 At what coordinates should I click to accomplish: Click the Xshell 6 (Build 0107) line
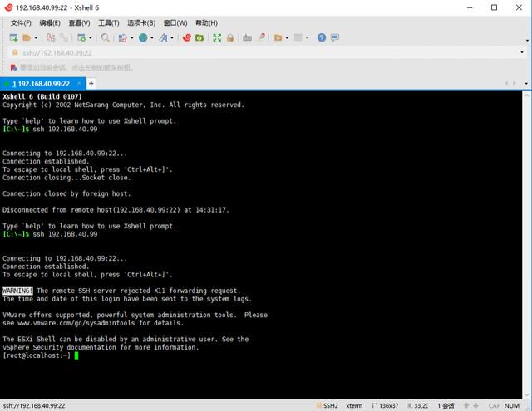42,96
